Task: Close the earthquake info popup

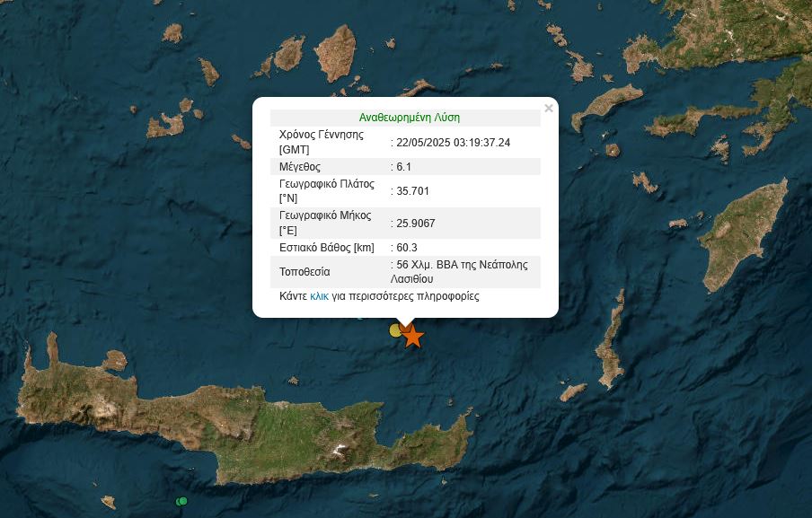Action: (x=549, y=109)
